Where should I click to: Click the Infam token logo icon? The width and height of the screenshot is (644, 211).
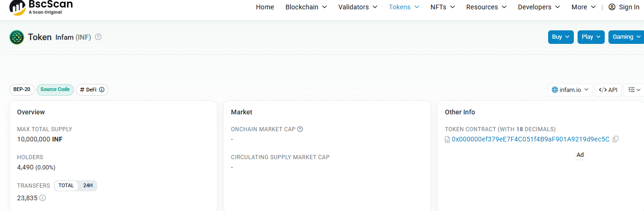pyautogui.click(x=17, y=37)
